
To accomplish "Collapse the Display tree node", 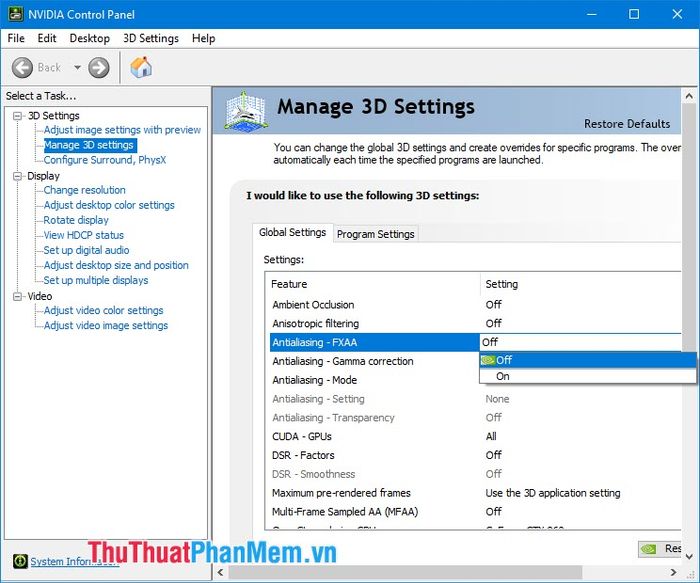I will click(x=17, y=176).
